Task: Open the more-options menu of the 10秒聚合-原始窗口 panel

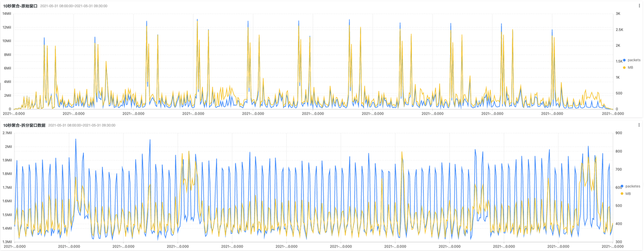Action: click(x=639, y=6)
